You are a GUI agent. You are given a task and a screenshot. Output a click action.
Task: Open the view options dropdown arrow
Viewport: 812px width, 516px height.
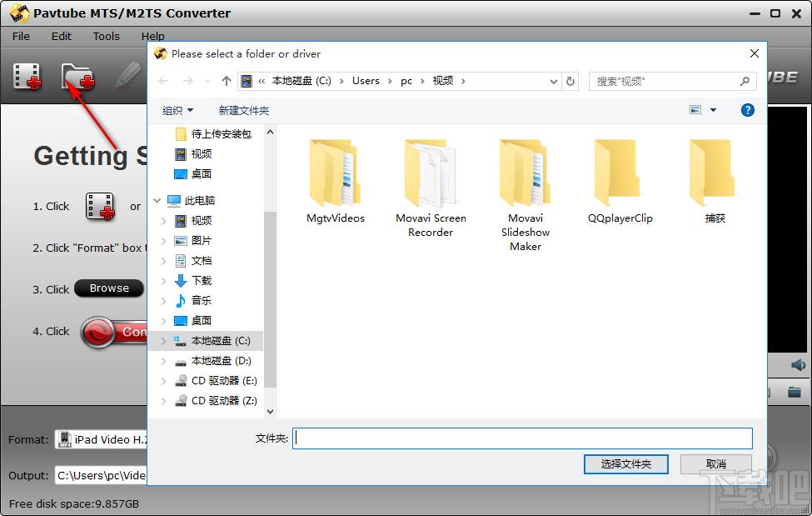(x=713, y=110)
